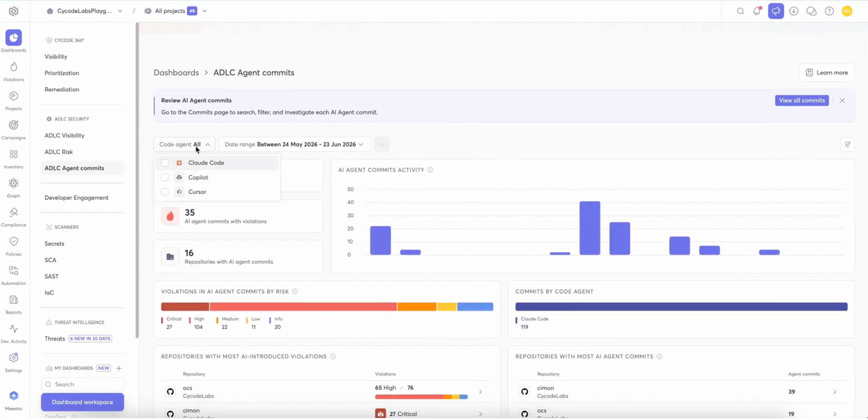868x420 pixels.
Task: Open Threats menu item
Action: pos(55,339)
